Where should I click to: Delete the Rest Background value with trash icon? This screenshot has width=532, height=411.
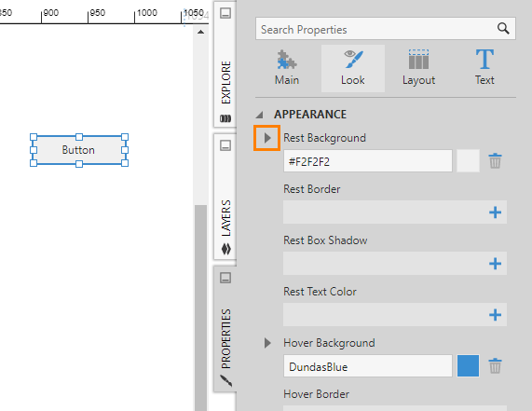click(495, 161)
